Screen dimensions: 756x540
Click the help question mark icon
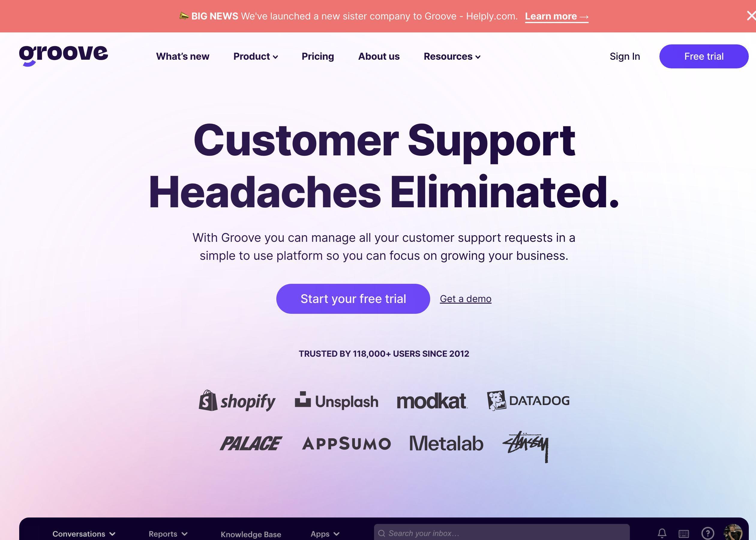pos(706,533)
